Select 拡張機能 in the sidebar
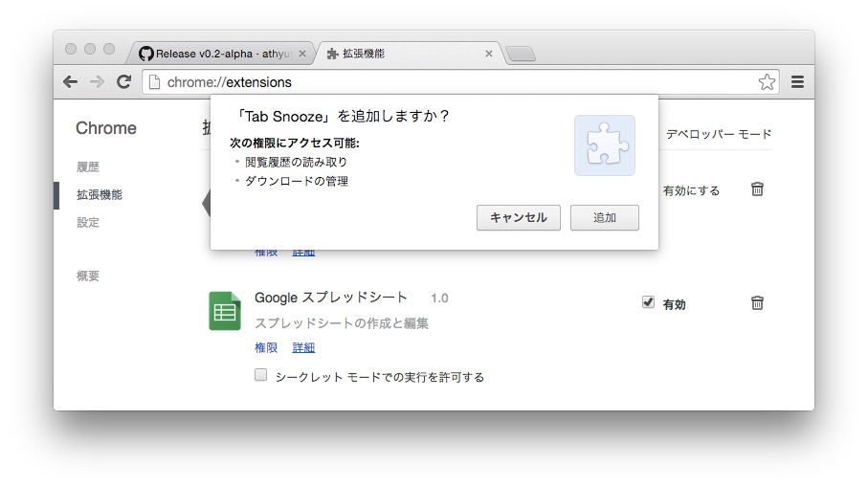868x487 pixels. (100, 195)
